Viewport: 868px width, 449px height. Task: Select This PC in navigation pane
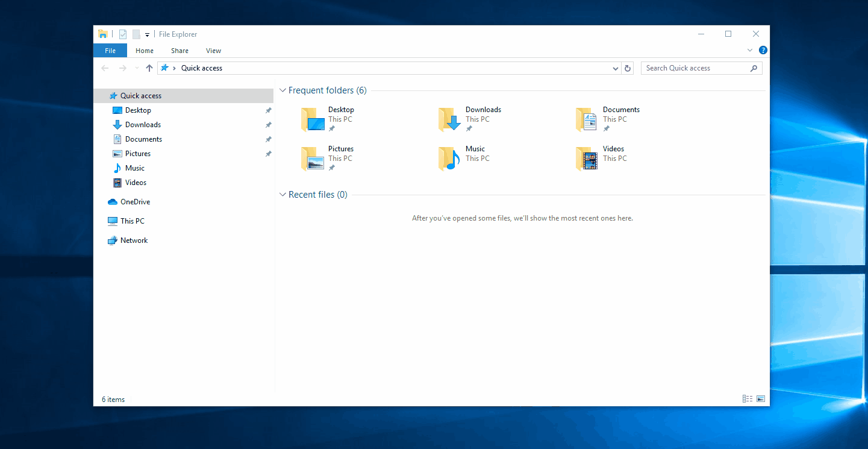point(132,221)
